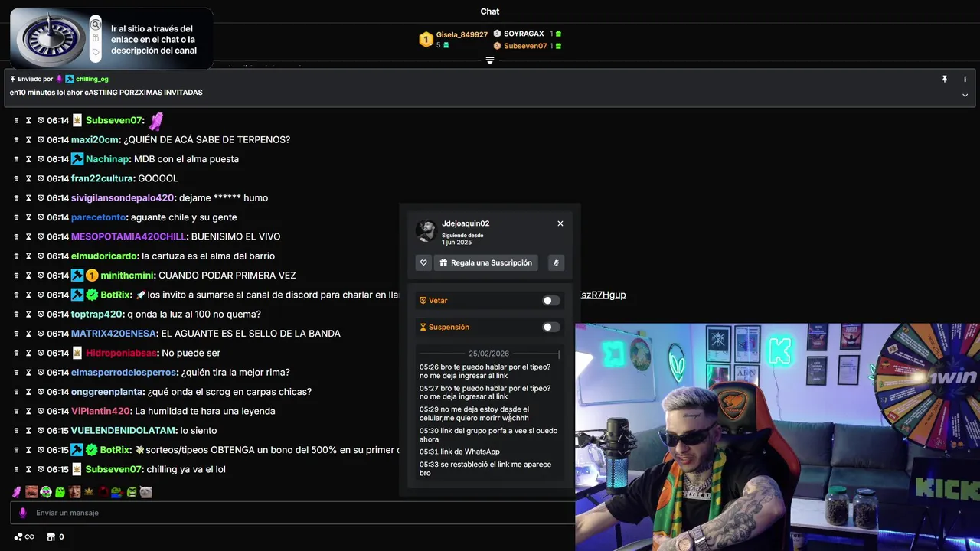Timeout elmudoricardo via the hourglass icon
This screenshot has height=551, width=980.
(x=28, y=256)
